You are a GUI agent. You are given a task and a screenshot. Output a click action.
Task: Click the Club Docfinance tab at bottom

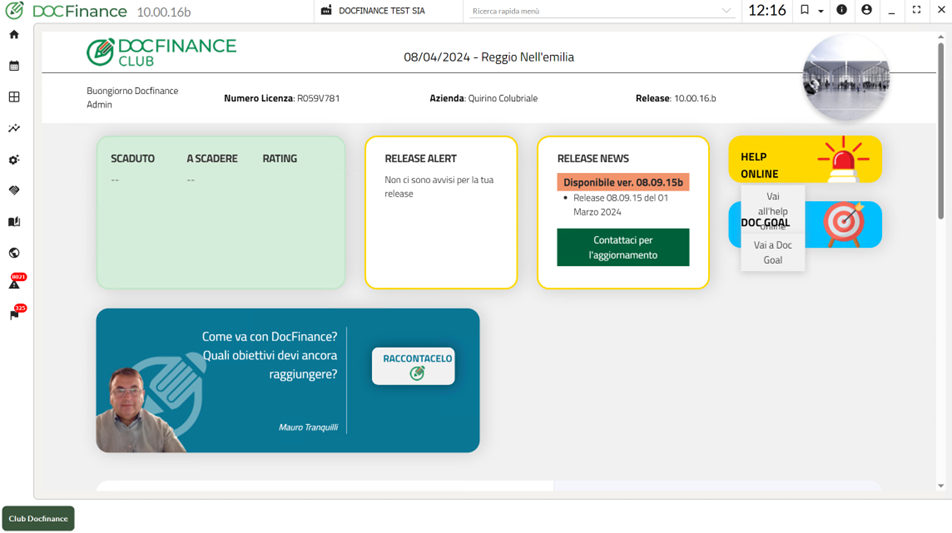[38, 518]
